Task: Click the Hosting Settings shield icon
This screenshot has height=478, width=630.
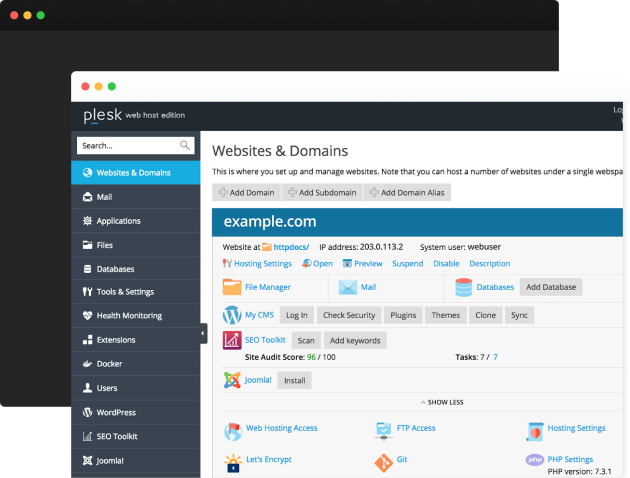Action: [x=535, y=432]
